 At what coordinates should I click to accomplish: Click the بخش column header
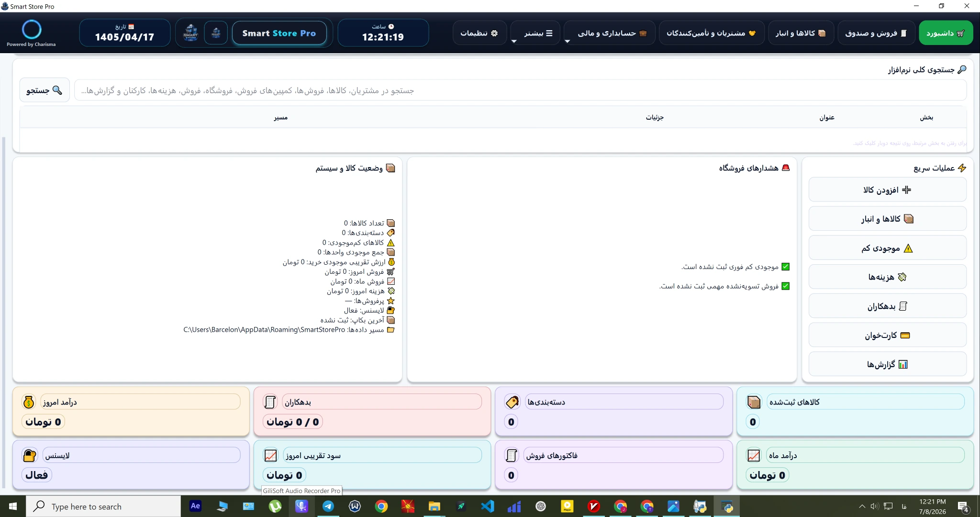[x=926, y=117]
